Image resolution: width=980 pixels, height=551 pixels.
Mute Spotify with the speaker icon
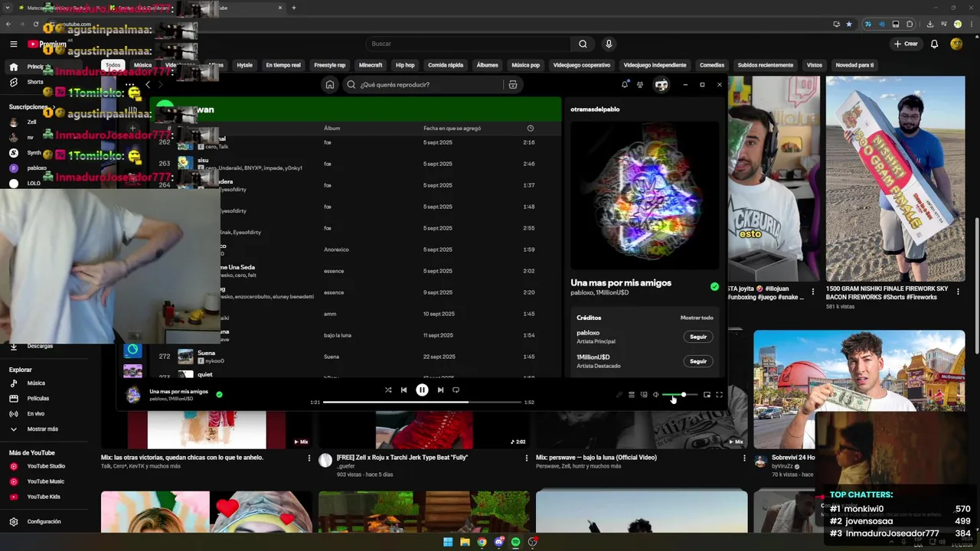coord(655,395)
